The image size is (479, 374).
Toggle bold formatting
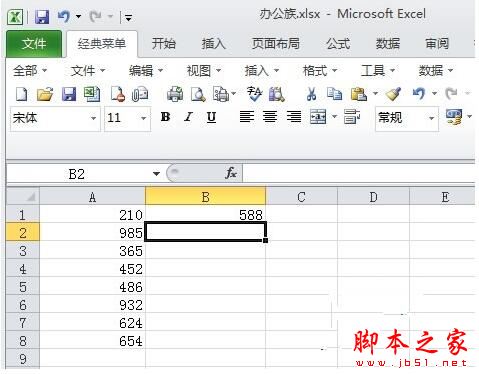(165, 117)
